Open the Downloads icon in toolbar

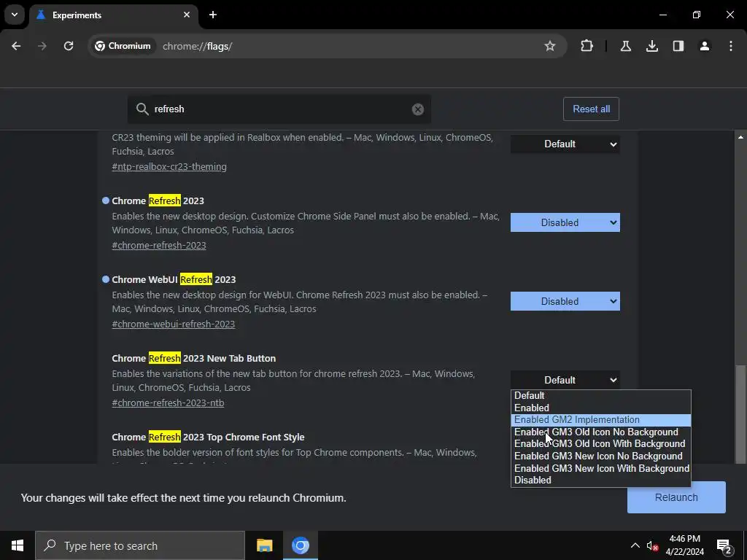tap(651, 46)
